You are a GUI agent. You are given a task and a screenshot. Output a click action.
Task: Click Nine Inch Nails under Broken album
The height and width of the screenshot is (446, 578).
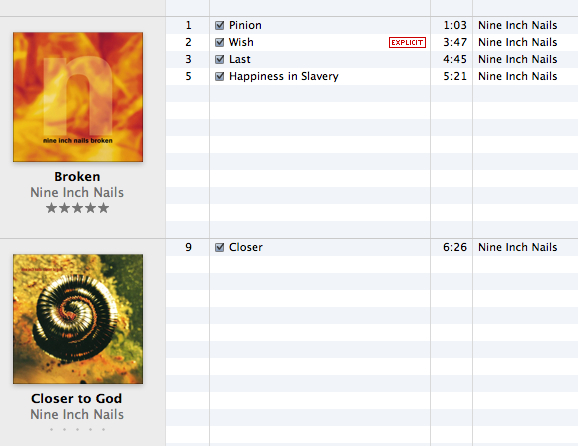[77, 192]
